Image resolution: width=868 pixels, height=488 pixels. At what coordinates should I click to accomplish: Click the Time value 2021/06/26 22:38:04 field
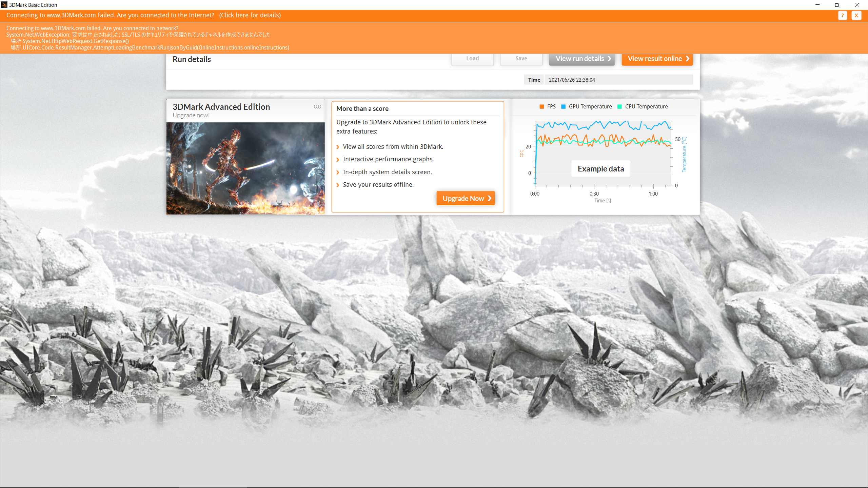point(618,80)
